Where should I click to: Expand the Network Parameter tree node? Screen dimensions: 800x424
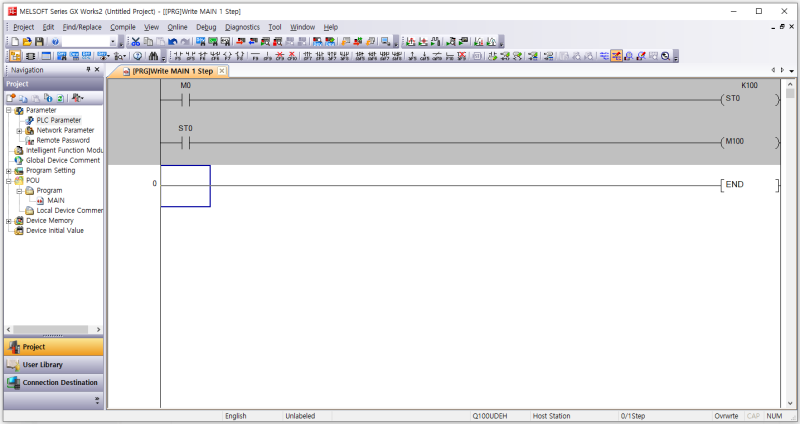pyautogui.click(x=19, y=130)
